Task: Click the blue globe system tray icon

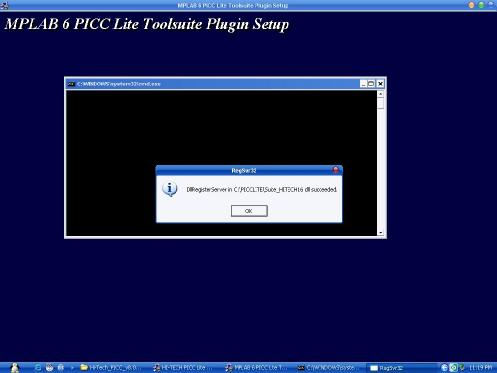Action: coord(444,368)
